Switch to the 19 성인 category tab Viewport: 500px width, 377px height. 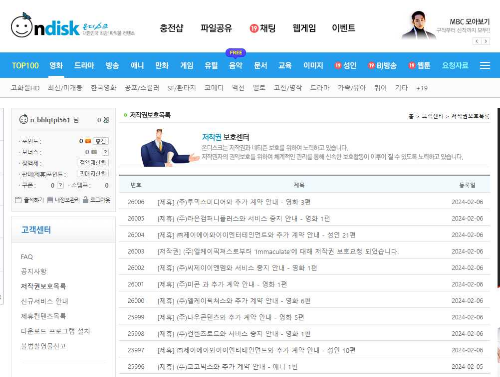coord(346,65)
